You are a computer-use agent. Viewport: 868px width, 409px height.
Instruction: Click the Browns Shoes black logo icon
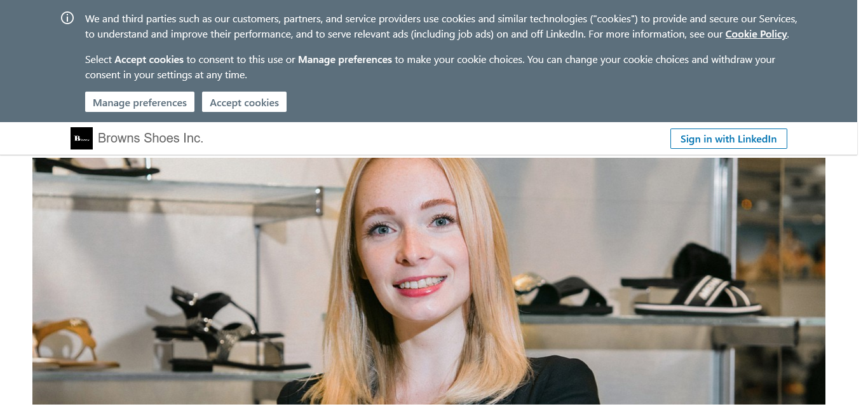[x=81, y=138]
